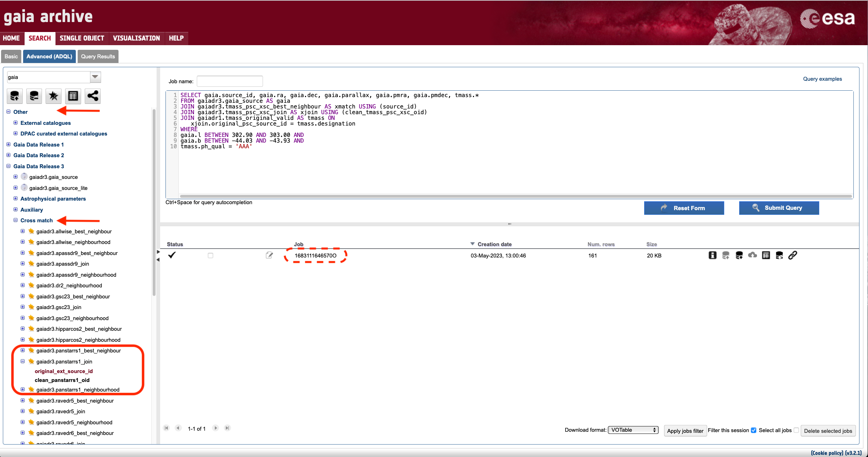The width and height of the screenshot is (868, 457).
Task: Click the edit table grid icon above the tree
Action: [x=73, y=96]
